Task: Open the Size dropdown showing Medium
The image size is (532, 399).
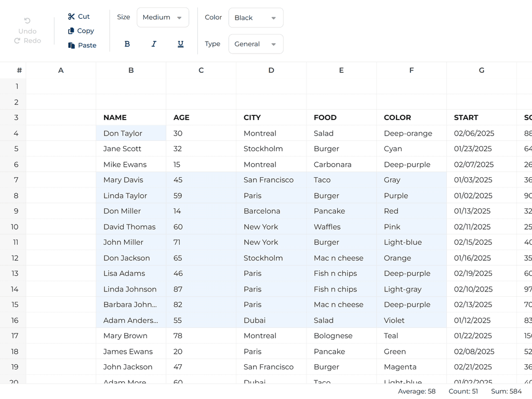Action: (163, 17)
